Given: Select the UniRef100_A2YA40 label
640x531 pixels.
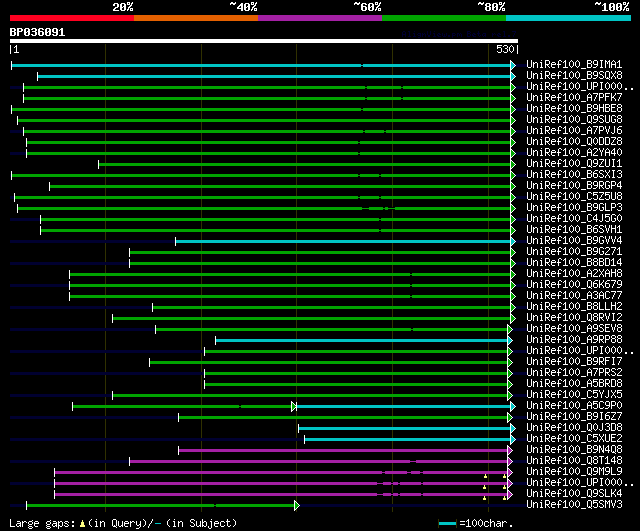Looking at the screenshot, I should [574, 153].
